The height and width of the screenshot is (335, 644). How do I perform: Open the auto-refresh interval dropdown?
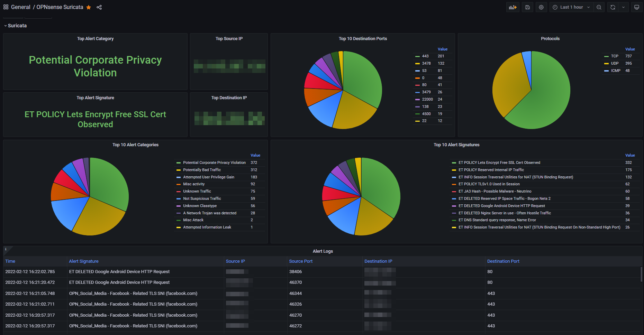point(624,7)
